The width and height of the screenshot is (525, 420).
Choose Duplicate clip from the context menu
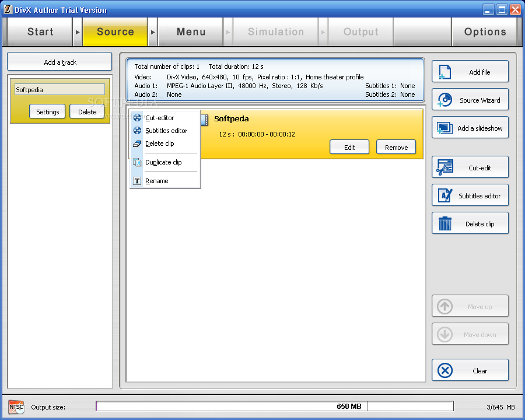(165, 162)
